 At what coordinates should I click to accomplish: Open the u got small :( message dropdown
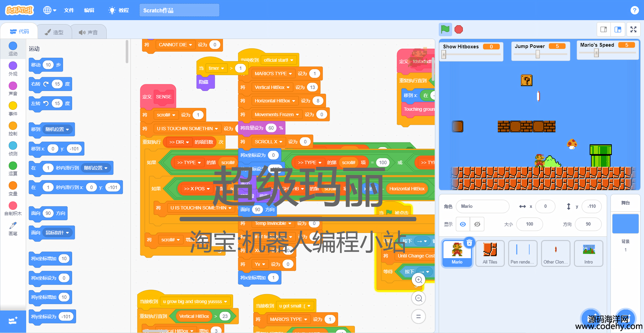click(x=295, y=306)
